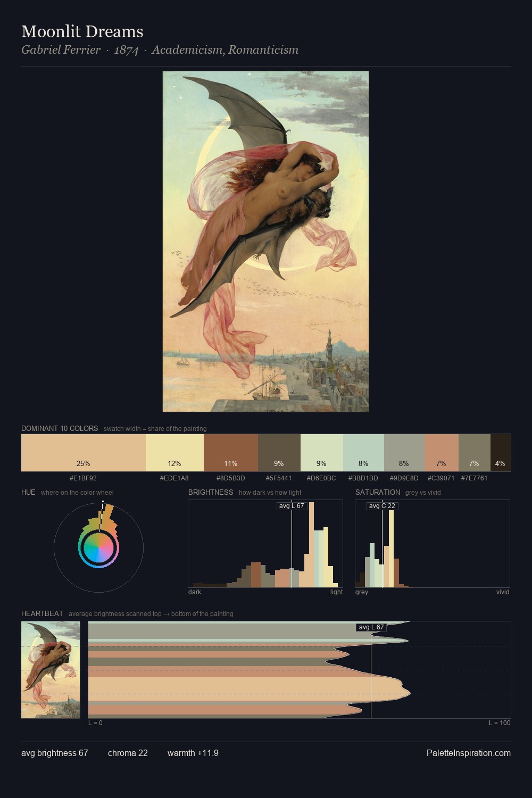The height and width of the screenshot is (798, 532).
Task: Click the avg C 22 label in Saturation
Action: tap(382, 506)
